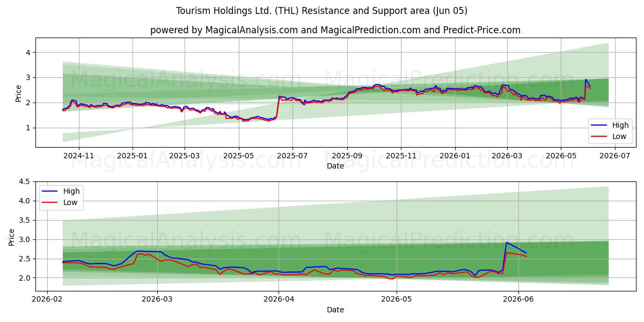Click the '1' y-axis tick in the top chart
Image resolution: width=644 pixels, height=322 pixels.
(29, 128)
